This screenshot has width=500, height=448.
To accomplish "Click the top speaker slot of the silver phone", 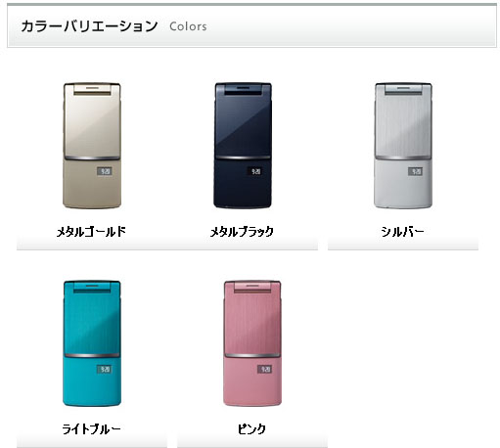I will coord(403,88).
